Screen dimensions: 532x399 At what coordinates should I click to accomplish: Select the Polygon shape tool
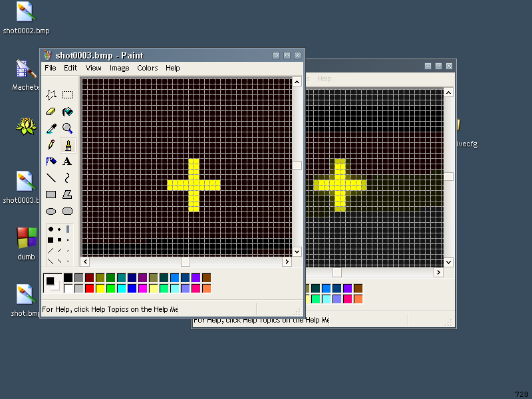(x=67, y=195)
